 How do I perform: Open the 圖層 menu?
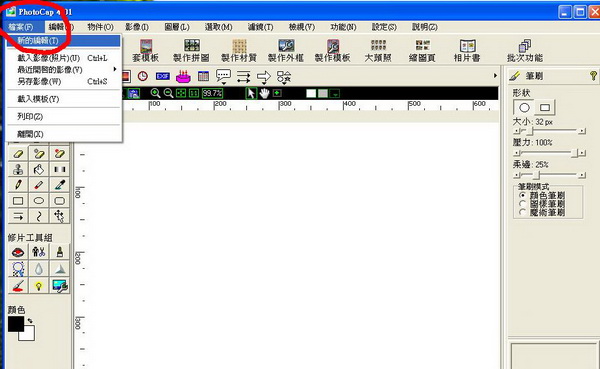177,27
